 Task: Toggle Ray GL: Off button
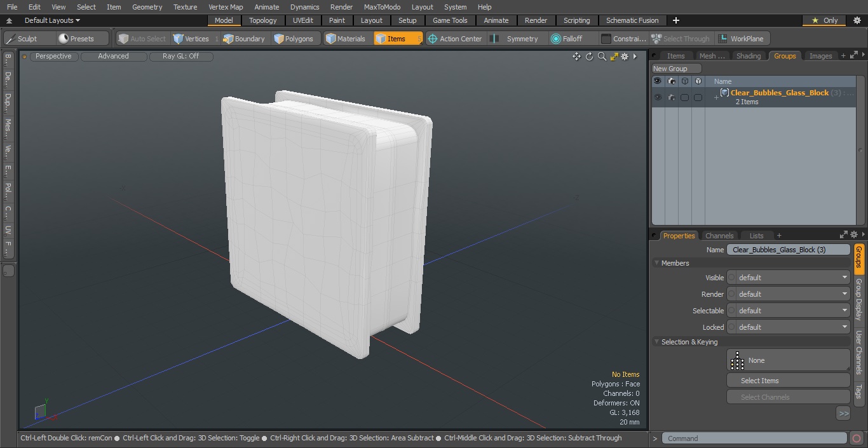[x=180, y=56]
